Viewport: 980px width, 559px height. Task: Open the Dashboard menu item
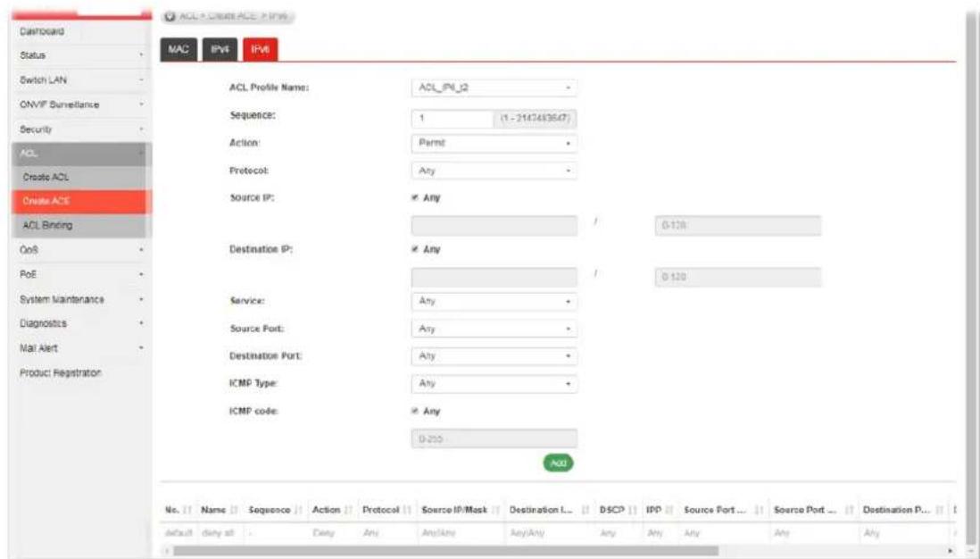coord(80,31)
